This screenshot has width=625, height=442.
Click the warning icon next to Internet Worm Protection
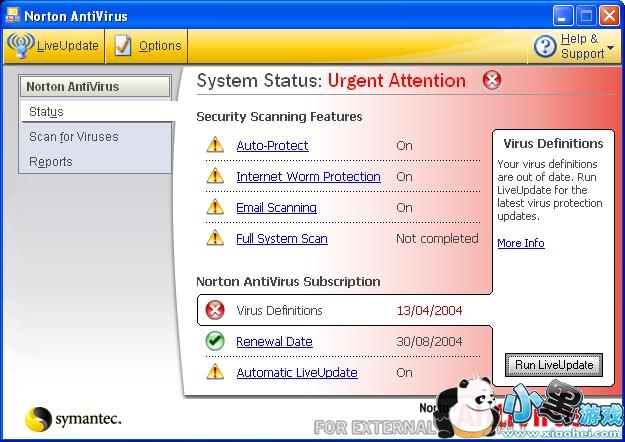215,176
